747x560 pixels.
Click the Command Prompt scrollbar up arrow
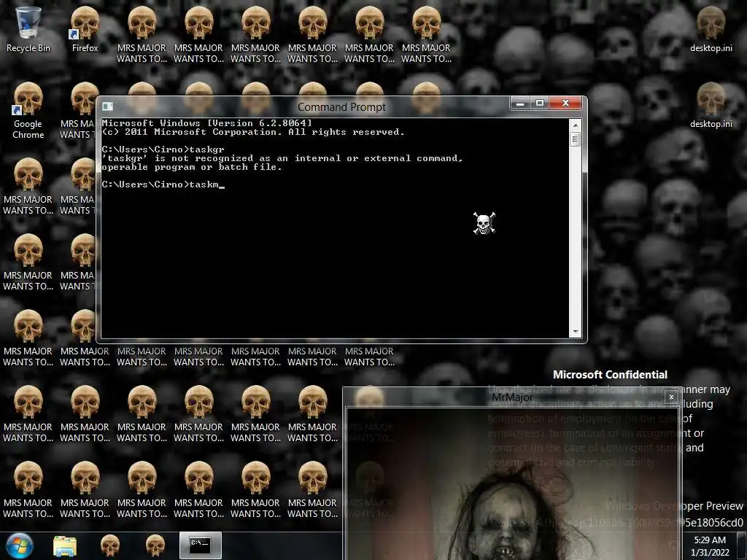pos(576,125)
